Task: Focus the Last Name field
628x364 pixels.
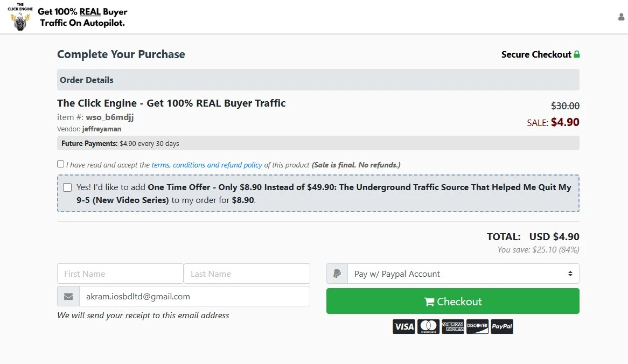Action: click(247, 274)
